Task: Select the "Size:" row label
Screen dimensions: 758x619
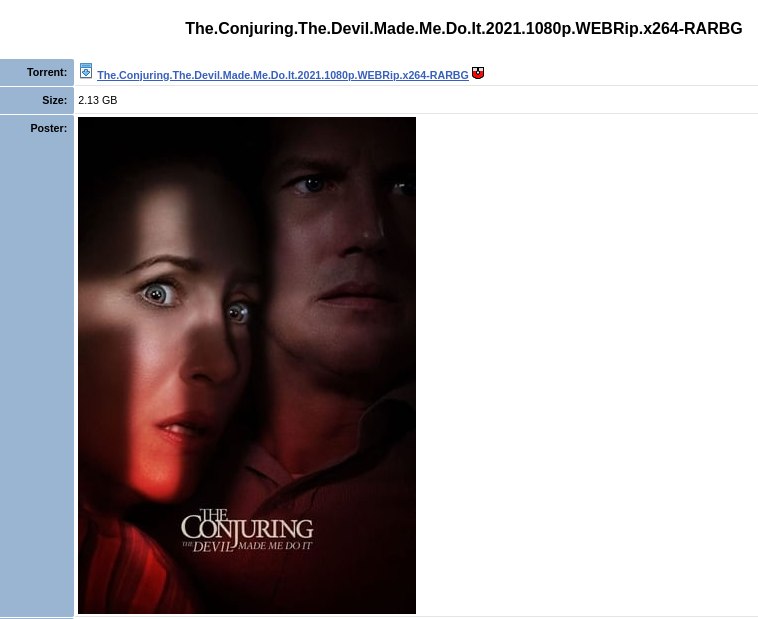Action: (x=55, y=100)
